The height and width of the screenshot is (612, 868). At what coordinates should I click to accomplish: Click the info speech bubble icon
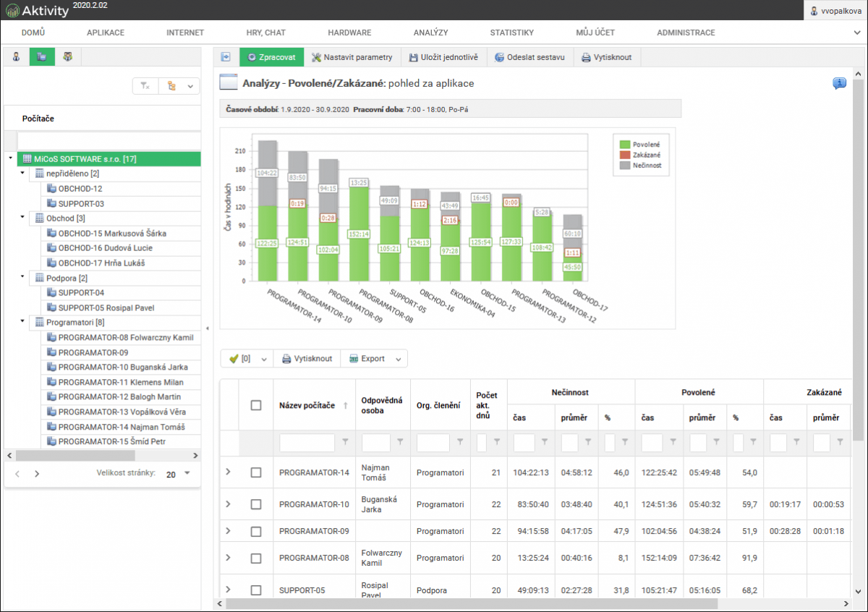(839, 83)
